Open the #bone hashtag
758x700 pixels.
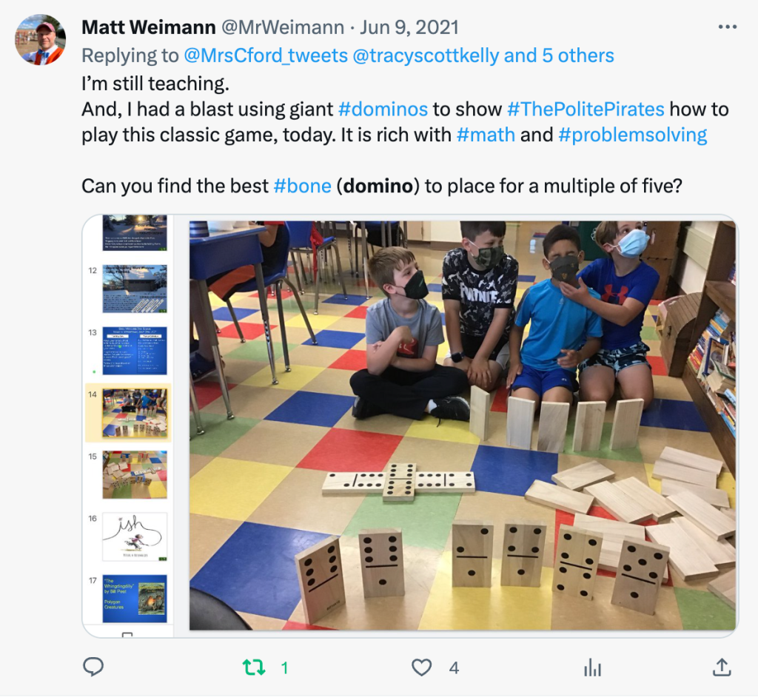click(302, 186)
